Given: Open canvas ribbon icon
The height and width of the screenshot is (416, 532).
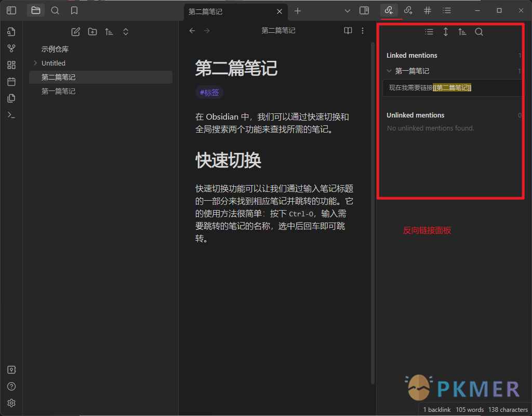Looking at the screenshot, I should 11,65.
